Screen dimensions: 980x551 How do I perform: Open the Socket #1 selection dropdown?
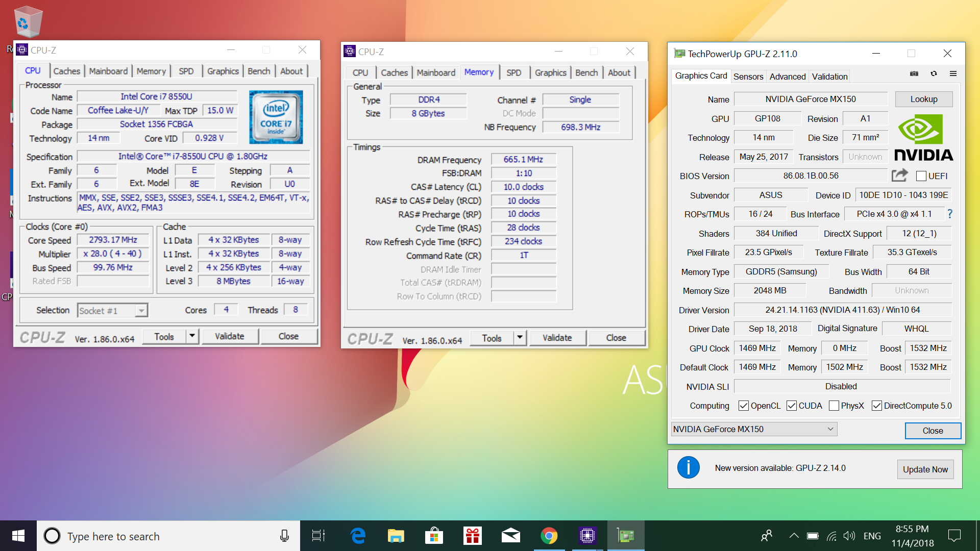click(113, 310)
